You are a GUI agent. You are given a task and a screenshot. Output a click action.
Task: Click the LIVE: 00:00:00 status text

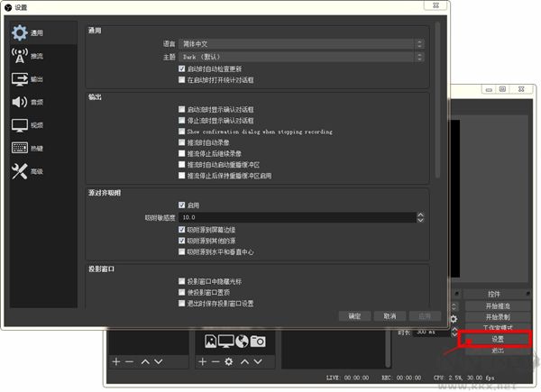pos(347,378)
